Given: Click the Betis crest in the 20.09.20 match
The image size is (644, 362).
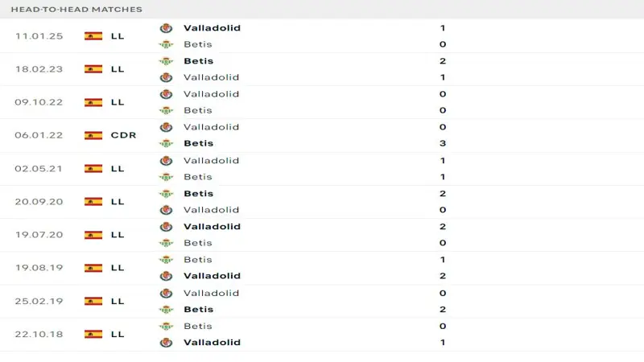Looking at the screenshot, I should coord(167,194).
